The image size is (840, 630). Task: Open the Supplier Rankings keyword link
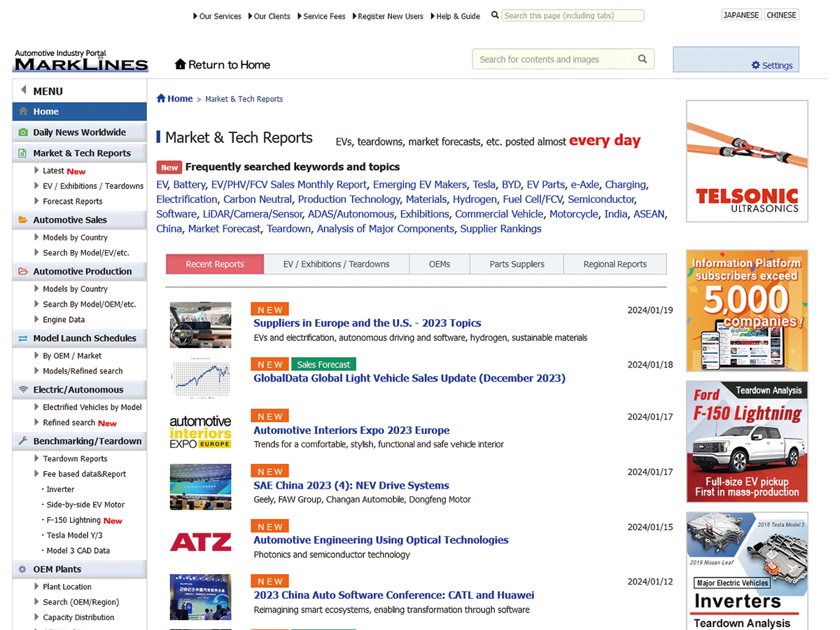(x=500, y=229)
